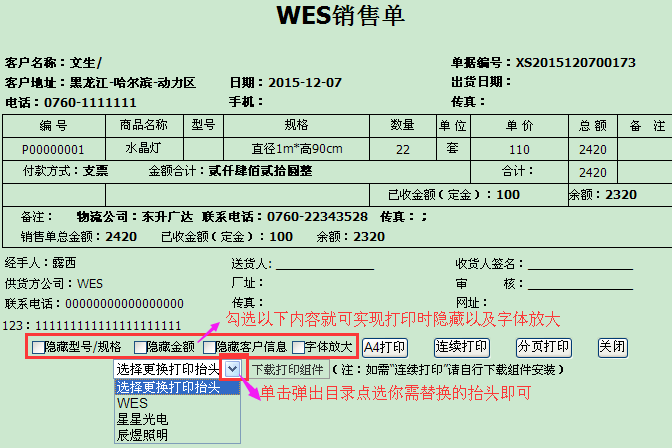Image resolution: width=672 pixels, height=448 pixels.
Task: Check the 隐藏型号/规格 checkbox
Action: 39,348
